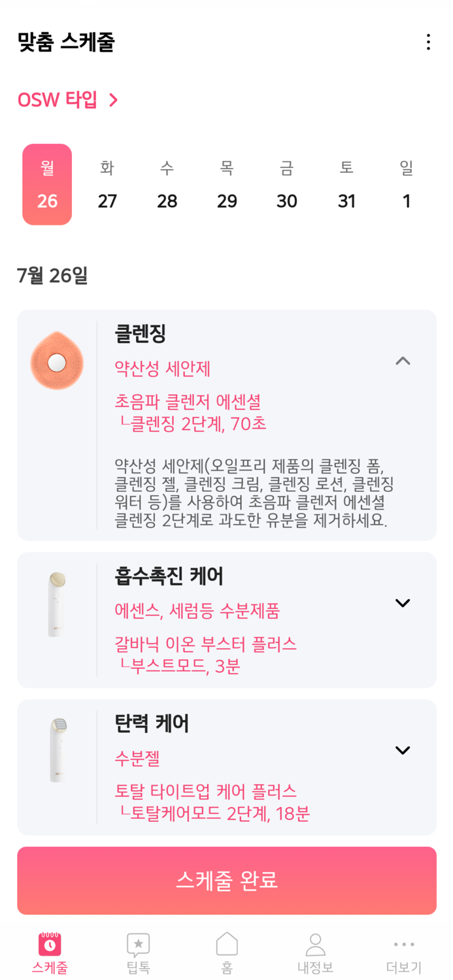Select Tuesday 27 in the date selector
Screen dimensions: 453x980
tap(107, 184)
